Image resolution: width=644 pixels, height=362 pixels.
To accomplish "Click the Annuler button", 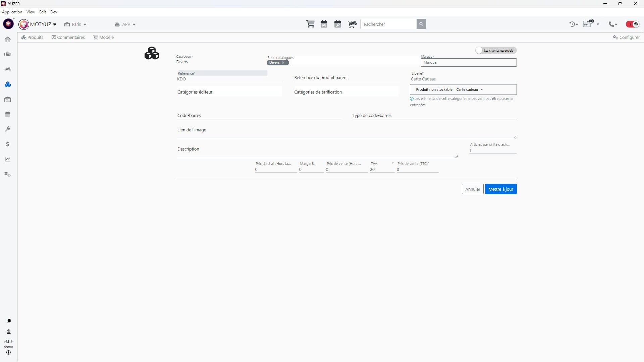I will coord(472,189).
